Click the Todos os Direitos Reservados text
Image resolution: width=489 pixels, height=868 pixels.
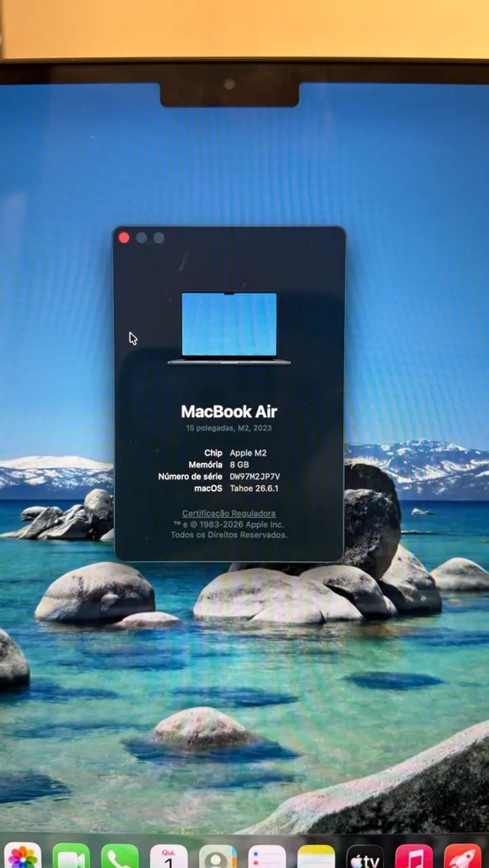tap(229, 534)
